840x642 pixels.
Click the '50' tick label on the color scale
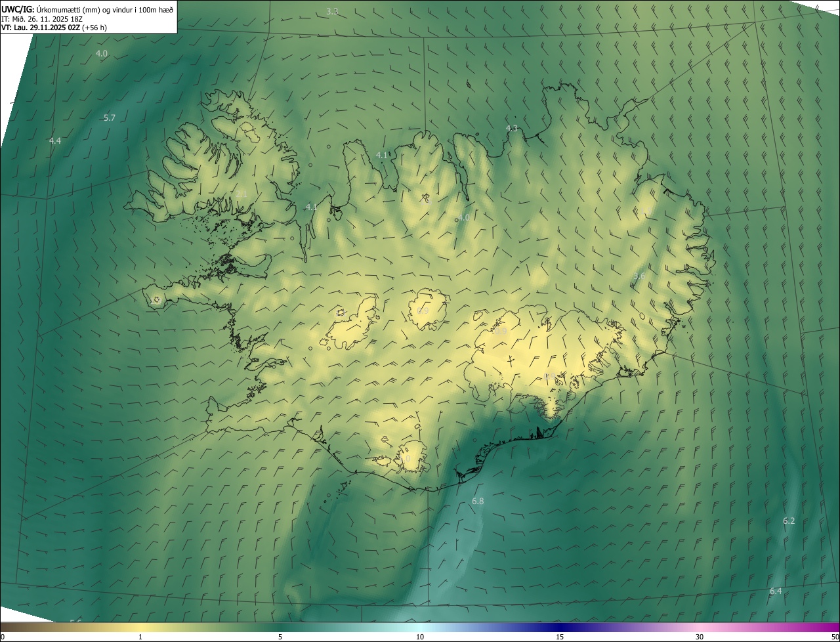coord(834,637)
